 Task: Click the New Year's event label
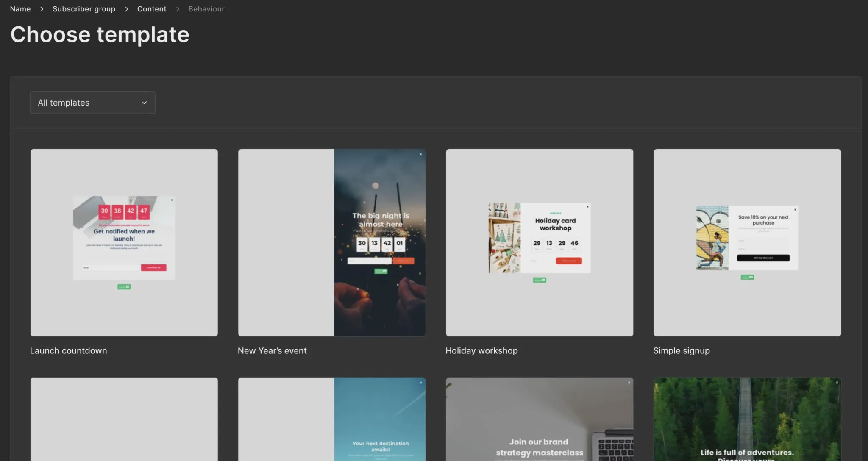click(272, 351)
